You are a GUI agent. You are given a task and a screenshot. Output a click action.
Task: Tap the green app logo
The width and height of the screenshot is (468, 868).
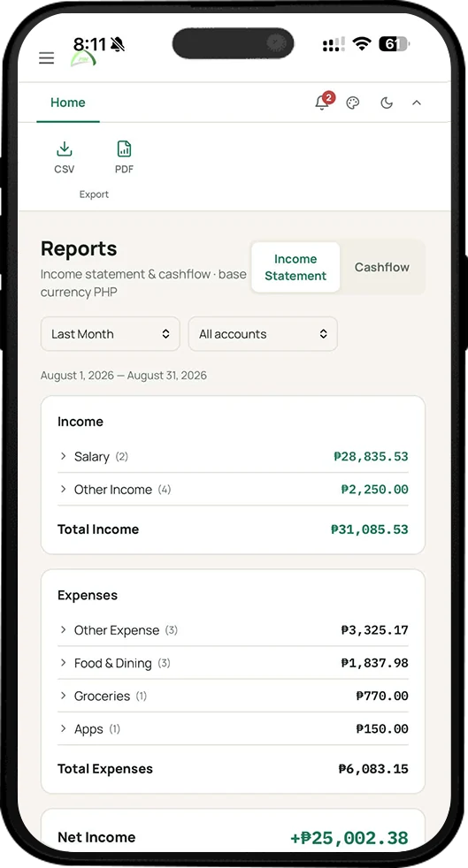pyautogui.click(x=83, y=57)
